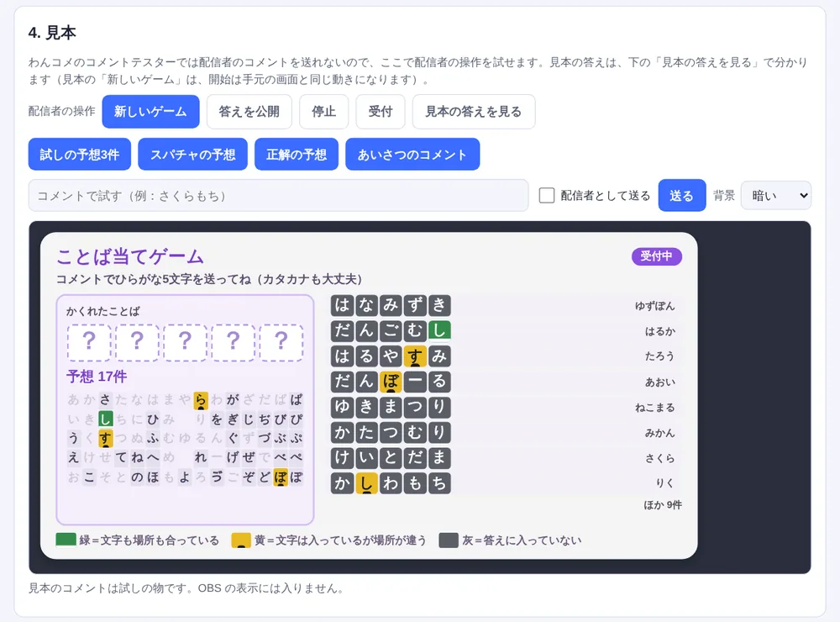Click the gray legend swatch 灰=答えに入っていない
840x622 pixels.
[449, 540]
